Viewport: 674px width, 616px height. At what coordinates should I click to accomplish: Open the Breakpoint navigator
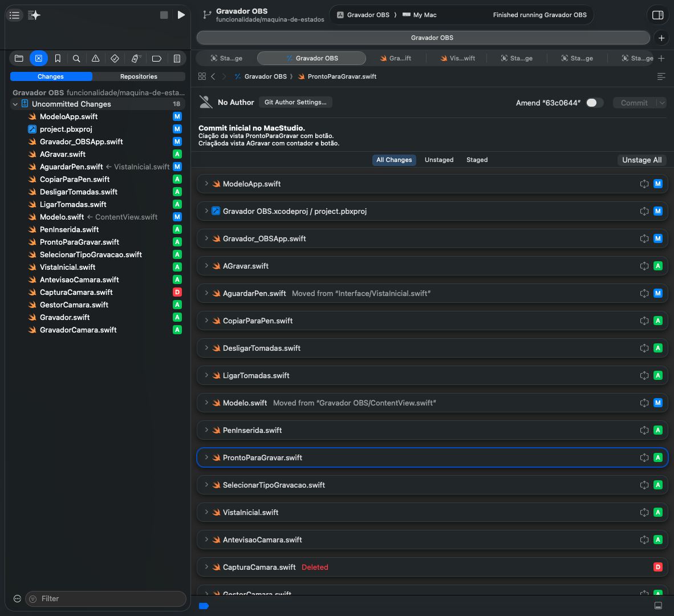click(157, 58)
